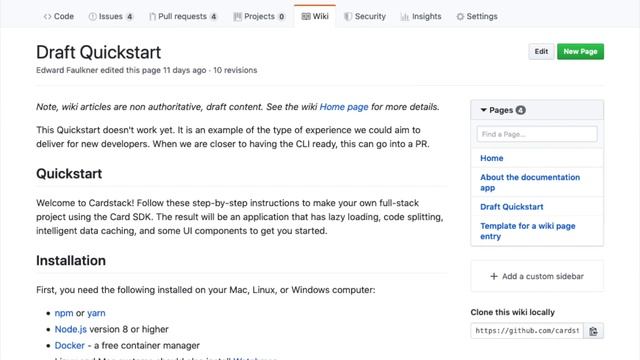This screenshot has width=640, height=360.
Task: Click the Wiki book icon
Action: tap(306, 17)
